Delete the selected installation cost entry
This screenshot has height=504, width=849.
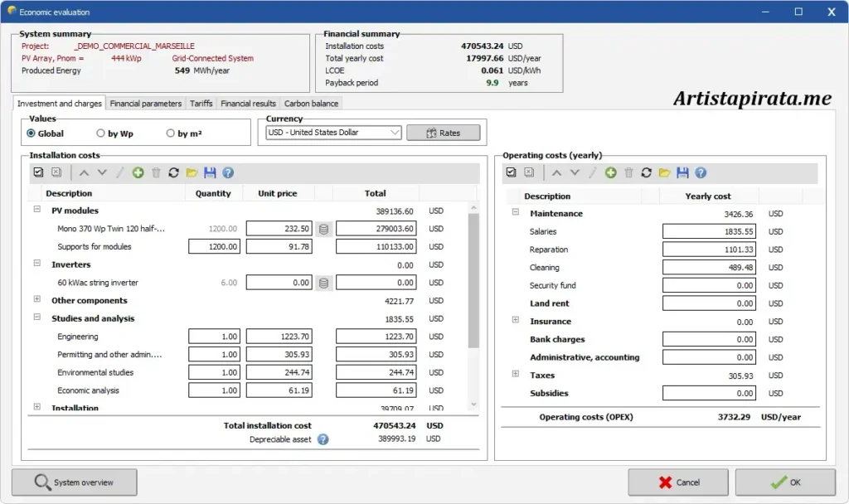tap(156, 172)
